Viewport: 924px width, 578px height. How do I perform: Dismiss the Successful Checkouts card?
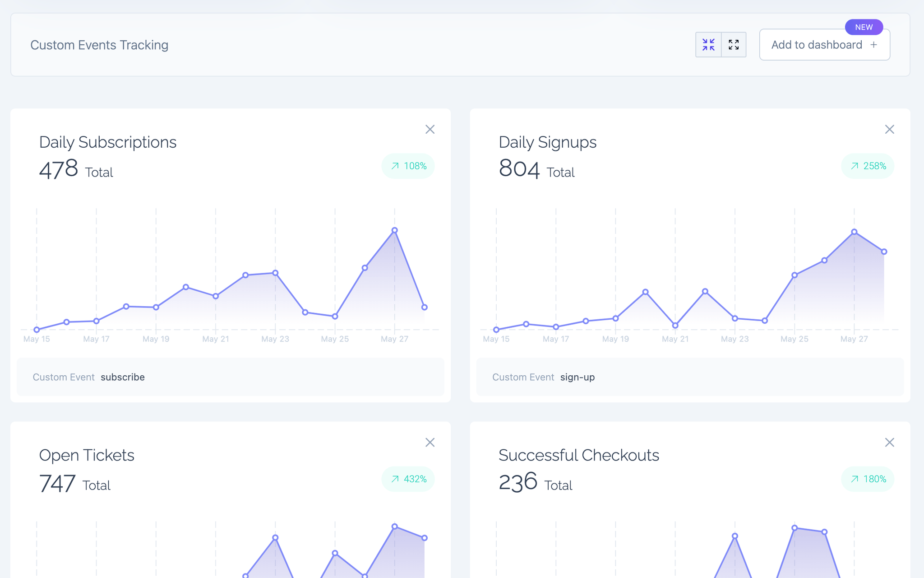pos(889,443)
